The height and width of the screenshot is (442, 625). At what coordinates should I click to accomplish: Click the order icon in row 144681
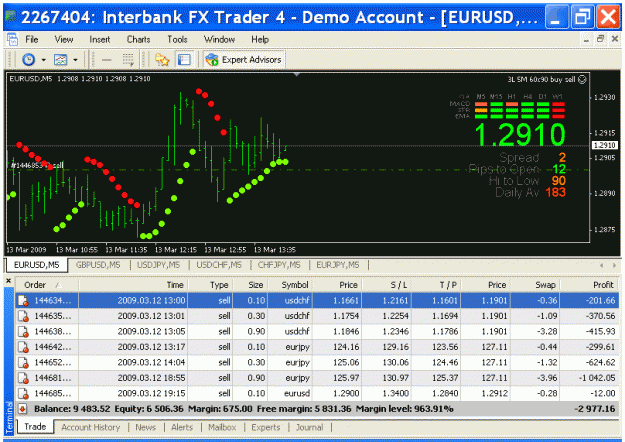(24, 378)
